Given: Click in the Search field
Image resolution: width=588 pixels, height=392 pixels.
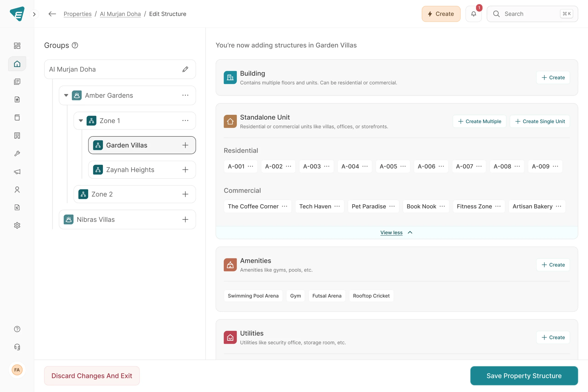Looking at the screenshot, I should click(x=530, y=14).
